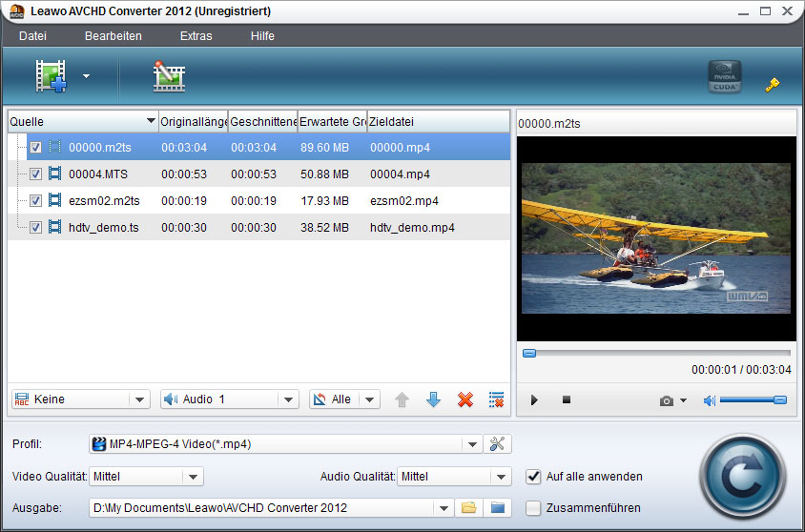This screenshot has width=805, height=532.
Task: Click the 17.93 MB size cell
Action: (324, 201)
